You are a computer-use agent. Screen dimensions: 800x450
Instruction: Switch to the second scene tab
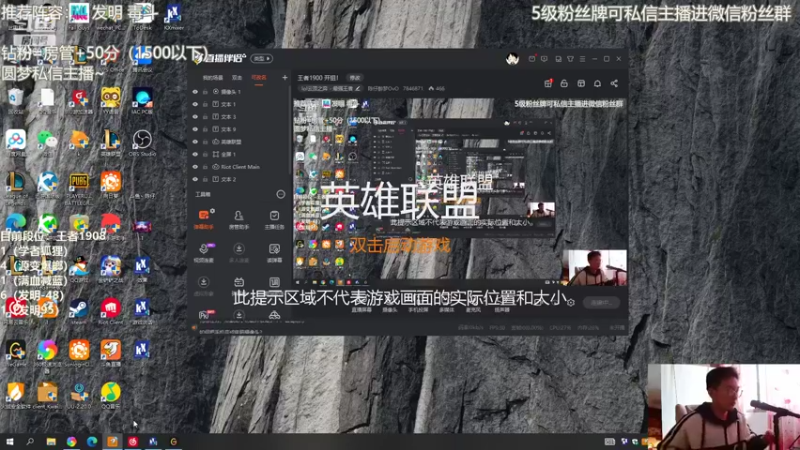[x=237, y=78]
